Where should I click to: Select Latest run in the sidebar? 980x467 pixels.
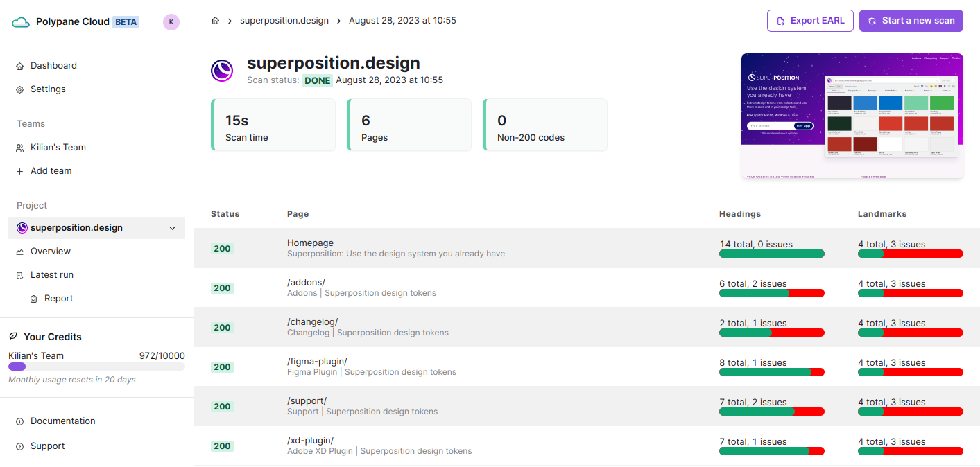(x=52, y=274)
